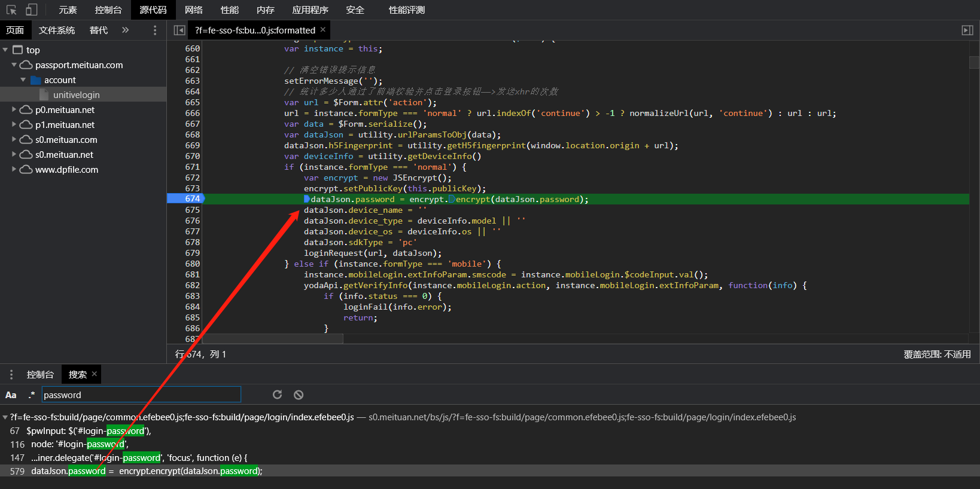Collapse the top frame tree node
Screen dimensions: 980x489
pos(5,50)
